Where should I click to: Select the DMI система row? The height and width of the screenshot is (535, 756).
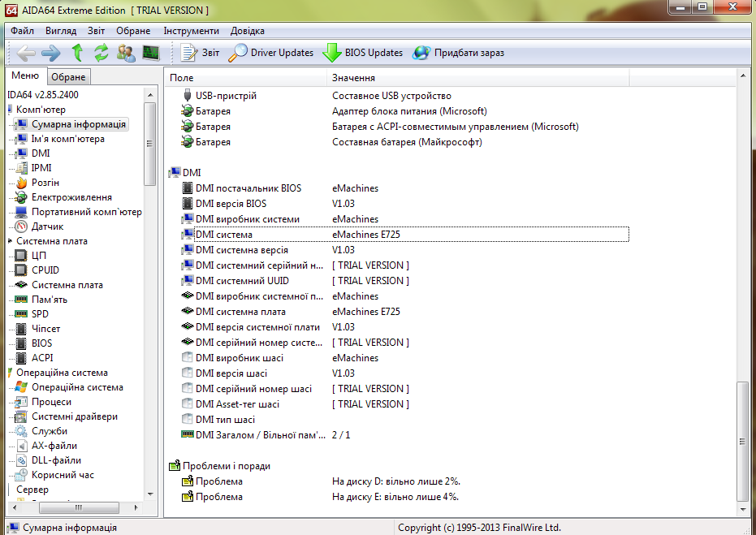pos(404,235)
